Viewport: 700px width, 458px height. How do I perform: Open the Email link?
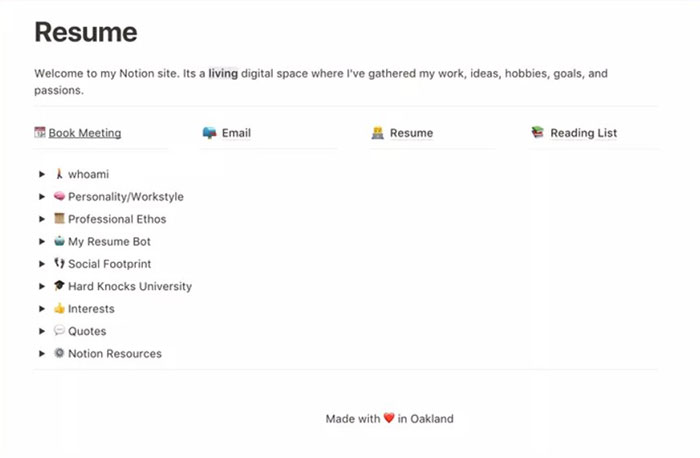click(236, 133)
